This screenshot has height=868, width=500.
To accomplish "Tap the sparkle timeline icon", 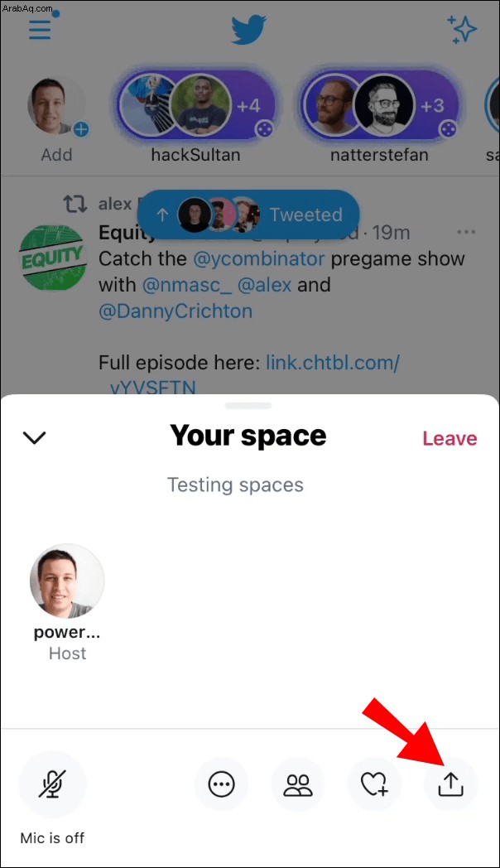I will (462, 29).
